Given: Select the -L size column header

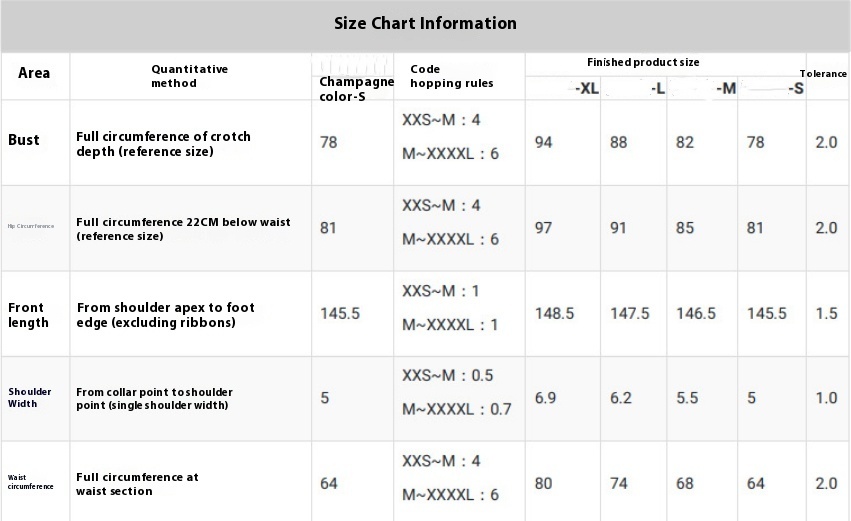Looking at the screenshot, I should [657, 88].
